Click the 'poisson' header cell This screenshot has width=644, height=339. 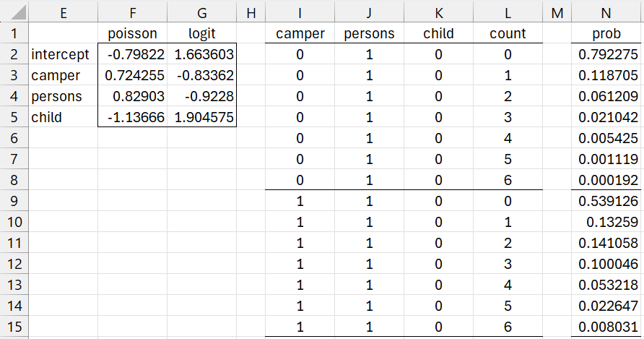[132, 33]
